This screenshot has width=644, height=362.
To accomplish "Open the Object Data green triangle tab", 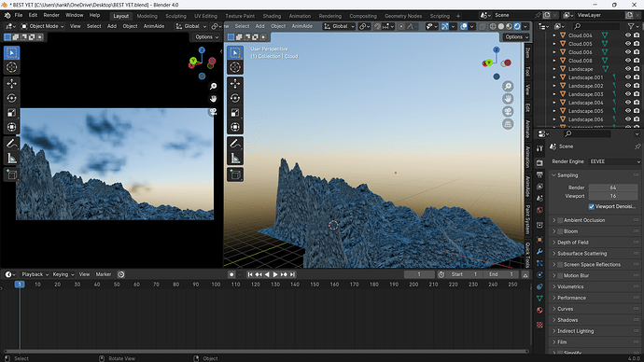I will [539, 299].
